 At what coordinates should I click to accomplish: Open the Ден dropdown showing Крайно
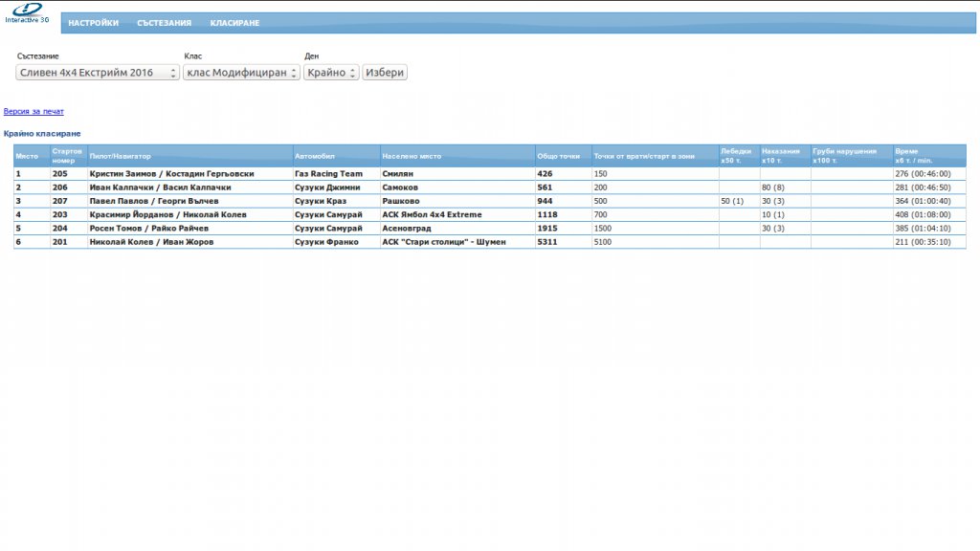pos(331,73)
